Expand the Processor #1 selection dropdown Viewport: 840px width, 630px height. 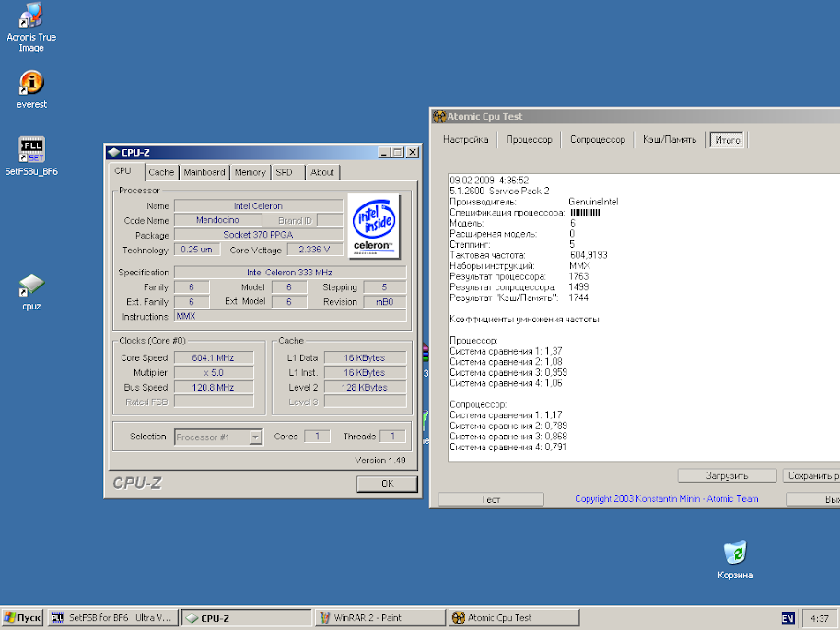(x=255, y=437)
